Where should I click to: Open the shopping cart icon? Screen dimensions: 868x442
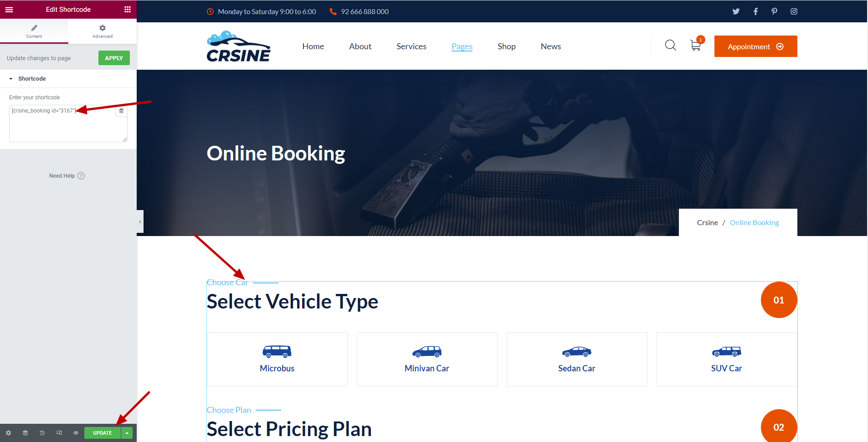696,45
